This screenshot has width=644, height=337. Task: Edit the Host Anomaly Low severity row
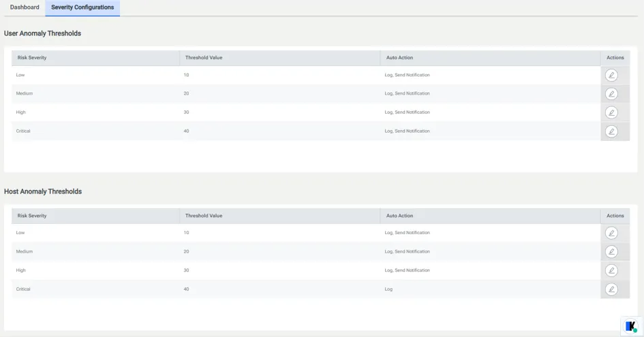coord(611,233)
